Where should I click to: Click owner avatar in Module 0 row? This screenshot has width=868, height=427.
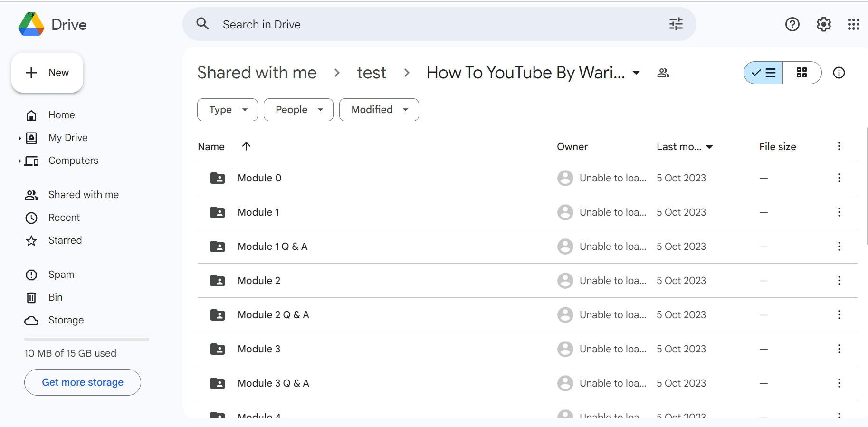pos(565,178)
